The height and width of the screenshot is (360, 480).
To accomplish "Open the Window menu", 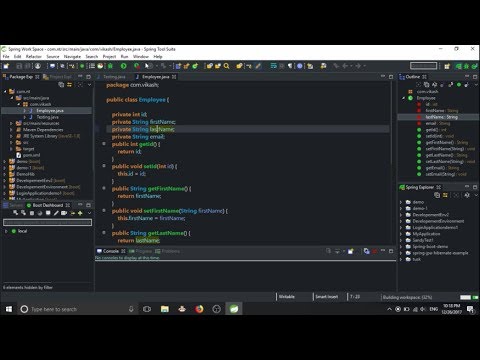I will tap(141, 57).
